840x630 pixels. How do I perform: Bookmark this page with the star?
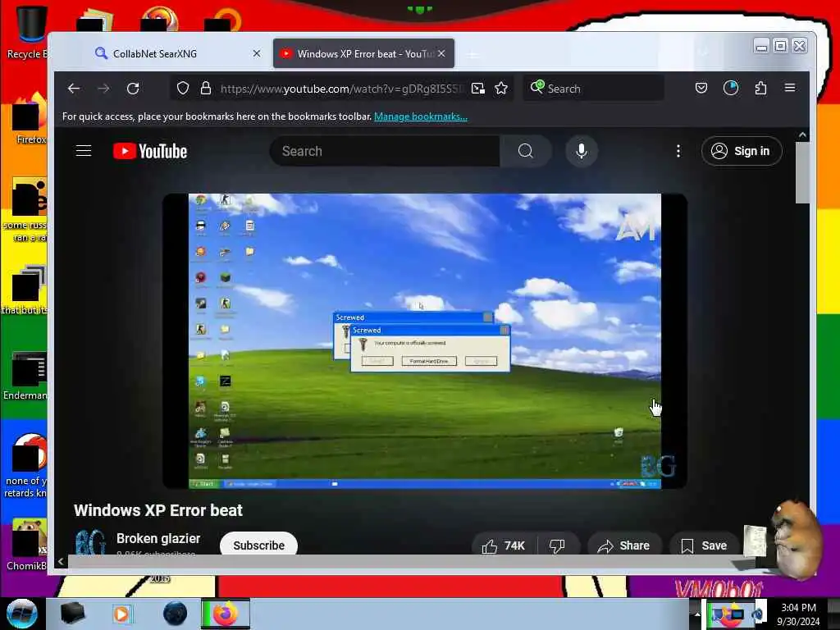(501, 89)
